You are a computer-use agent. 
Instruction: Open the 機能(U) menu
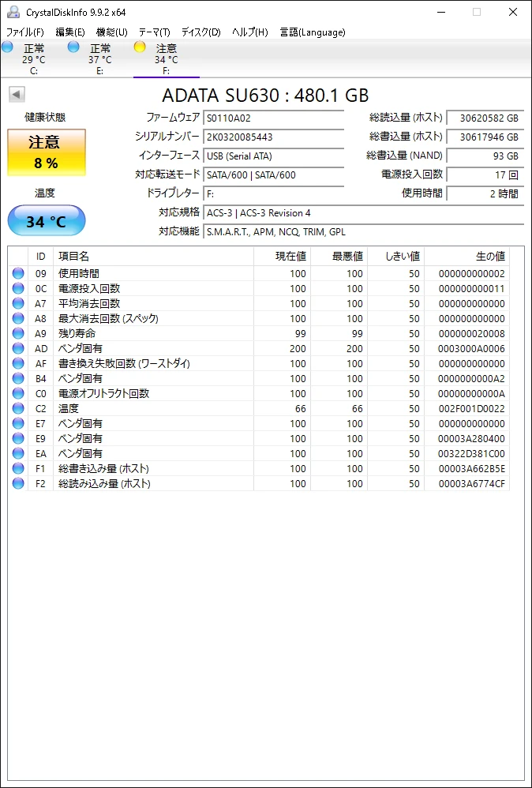click(111, 32)
